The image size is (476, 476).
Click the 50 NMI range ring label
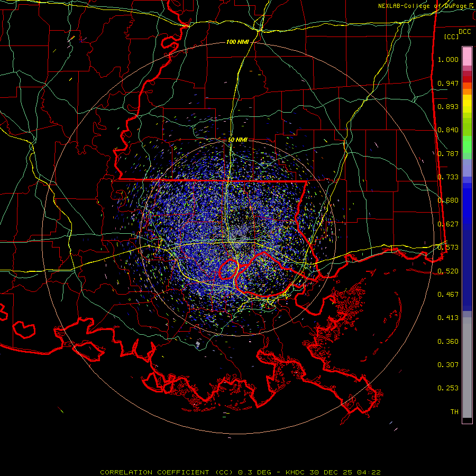[x=237, y=140]
